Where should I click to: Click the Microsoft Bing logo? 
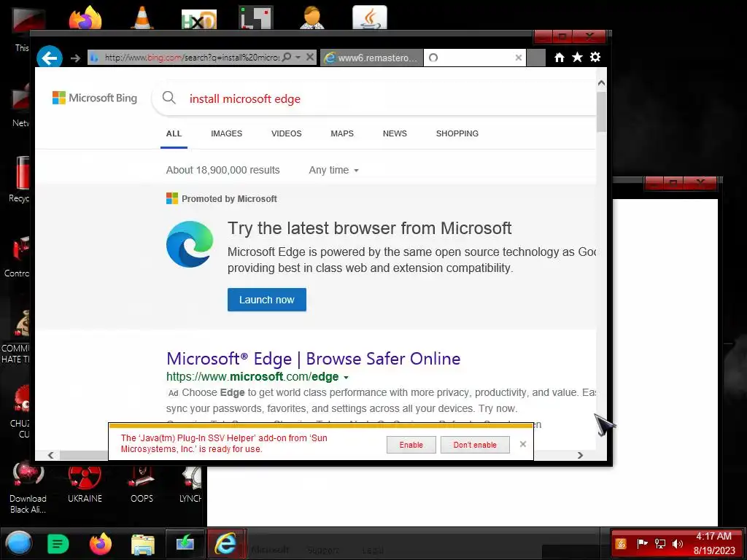[x=95, y=98]
